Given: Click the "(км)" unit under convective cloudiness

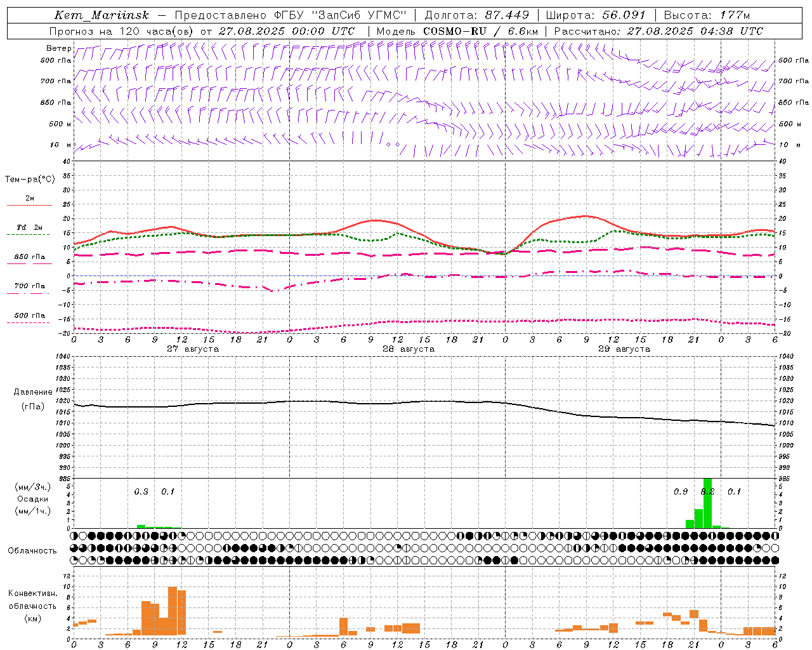Looking at the screenshot, I should (x=33, y=618).
